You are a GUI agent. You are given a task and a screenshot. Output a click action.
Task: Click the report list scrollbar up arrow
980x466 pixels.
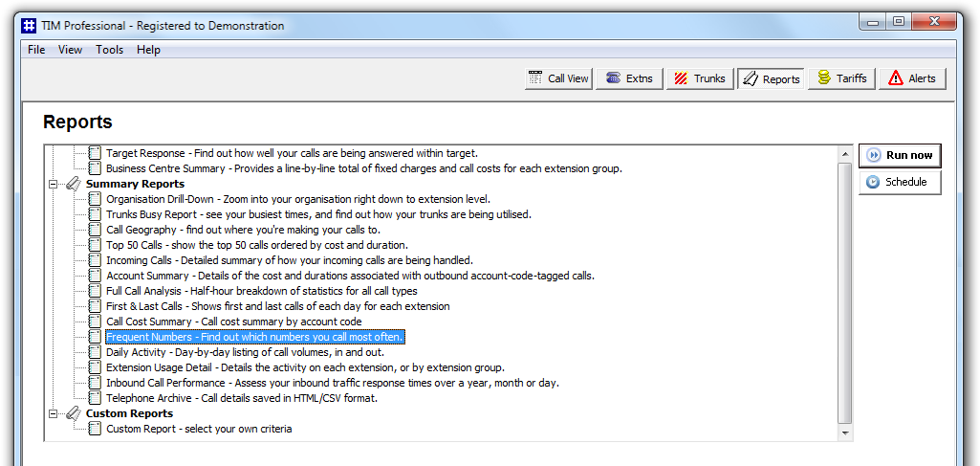(845, 154)
